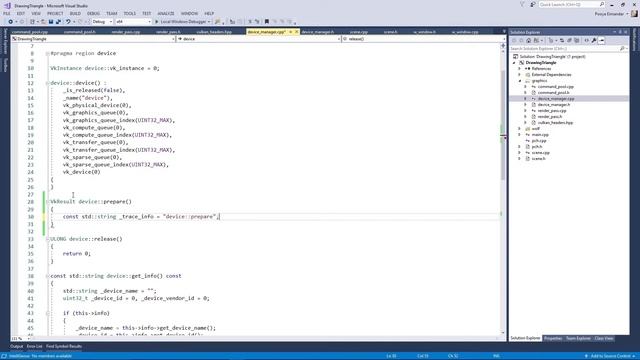
Task: Click the editor vertical scrollbar thumb
Action: pos(503,125)
